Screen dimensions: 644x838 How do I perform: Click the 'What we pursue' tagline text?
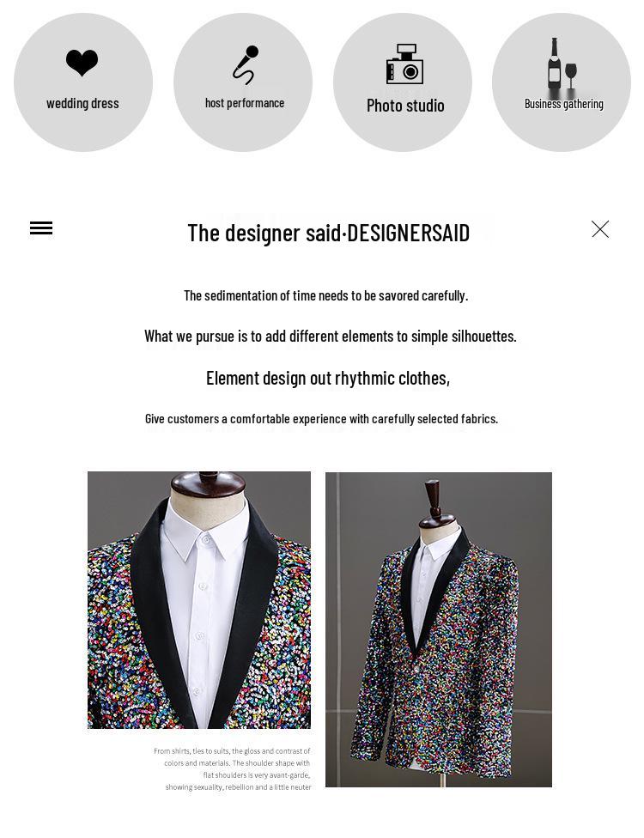pos(331,337)
